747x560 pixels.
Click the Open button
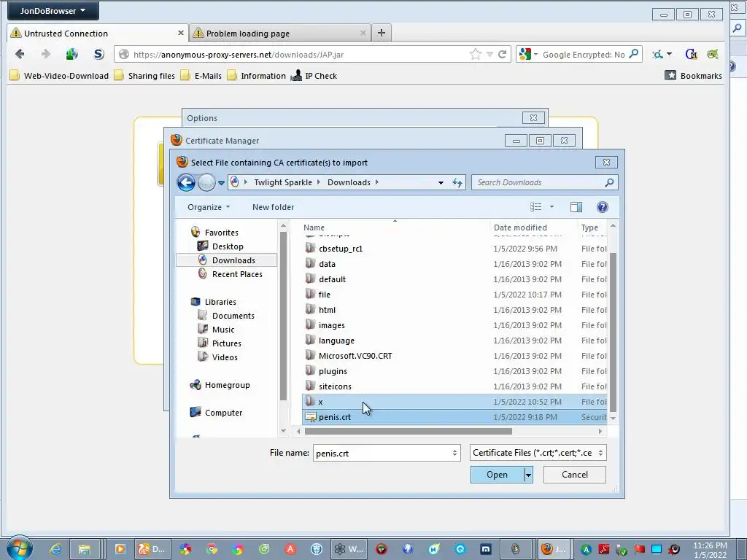point(497,474)
